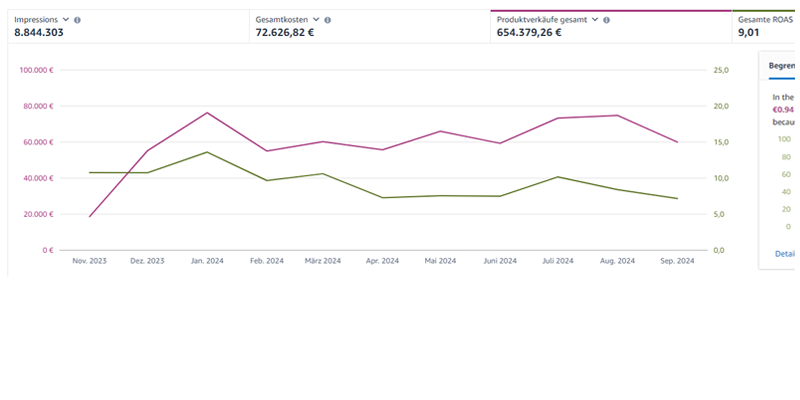Click the Mai 2024 x-axis label
This screenshot has width=800, height=400.
[441, 261]
